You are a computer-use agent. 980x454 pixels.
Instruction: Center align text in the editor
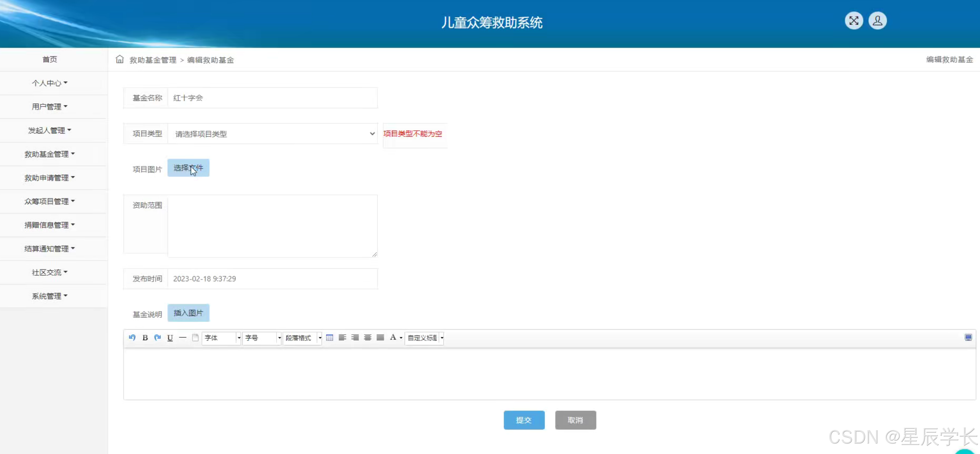click(x=367, y=337)
